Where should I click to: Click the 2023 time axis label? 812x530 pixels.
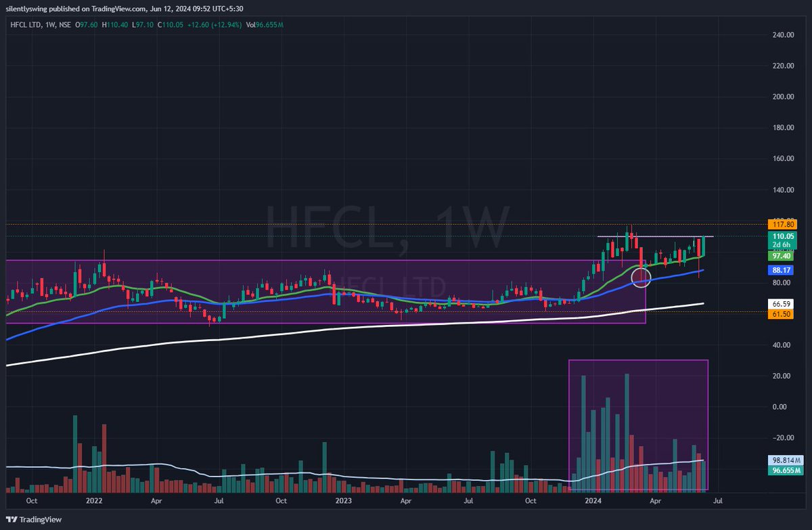pos(344,502)
